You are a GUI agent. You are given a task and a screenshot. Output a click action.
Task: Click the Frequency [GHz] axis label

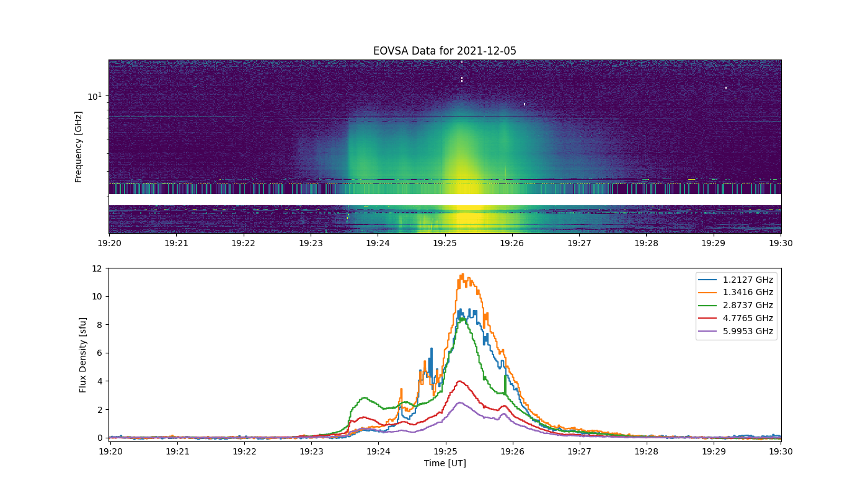pos(79,147)
